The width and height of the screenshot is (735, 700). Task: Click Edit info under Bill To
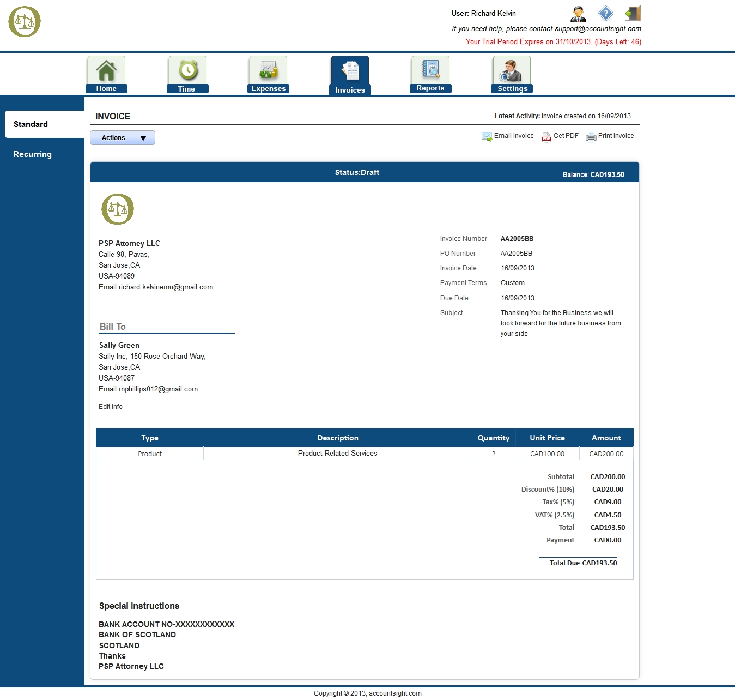tap(111, 407)
